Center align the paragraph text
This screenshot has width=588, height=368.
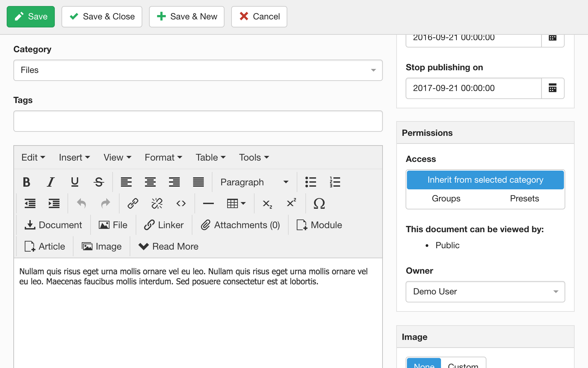point(150,182)
